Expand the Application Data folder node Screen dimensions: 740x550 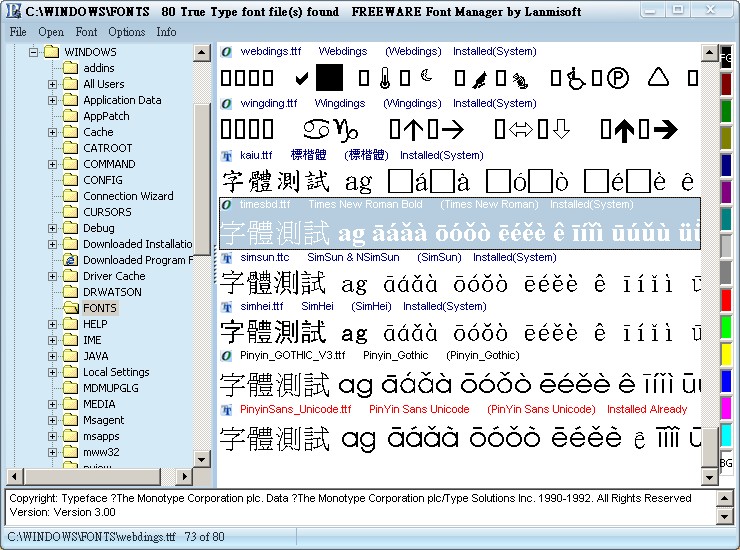[x=52, y=100]
